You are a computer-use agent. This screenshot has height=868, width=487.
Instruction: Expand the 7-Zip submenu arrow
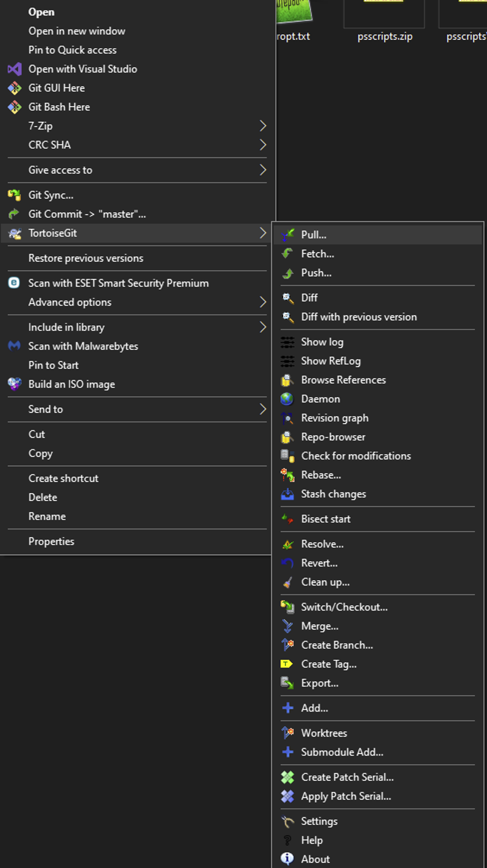point(263,126)
